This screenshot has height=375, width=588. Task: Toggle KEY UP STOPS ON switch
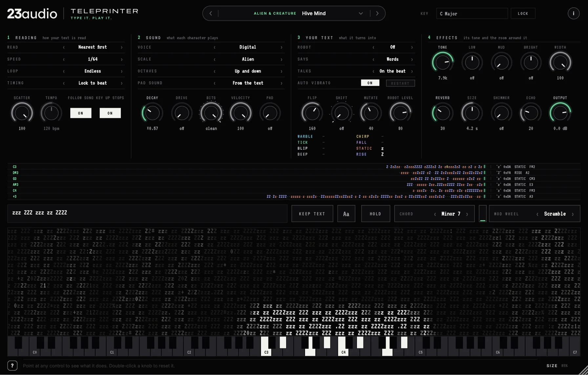(110, 113)
